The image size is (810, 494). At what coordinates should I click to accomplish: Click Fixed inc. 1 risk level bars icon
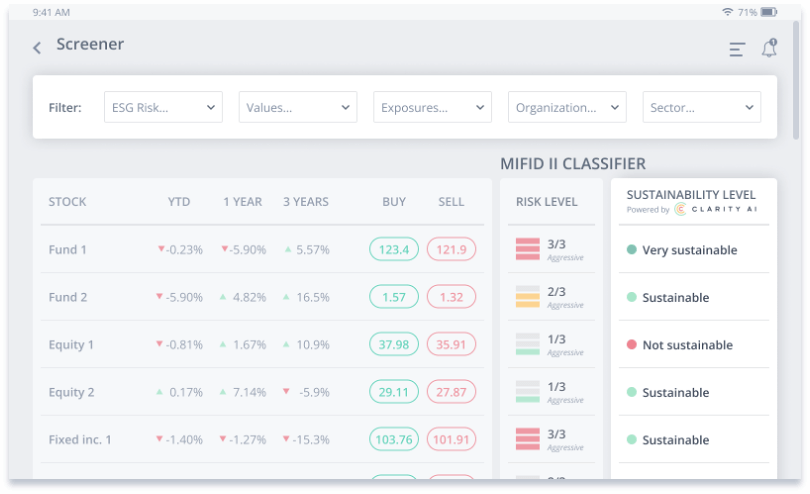[x=528, y=439]
